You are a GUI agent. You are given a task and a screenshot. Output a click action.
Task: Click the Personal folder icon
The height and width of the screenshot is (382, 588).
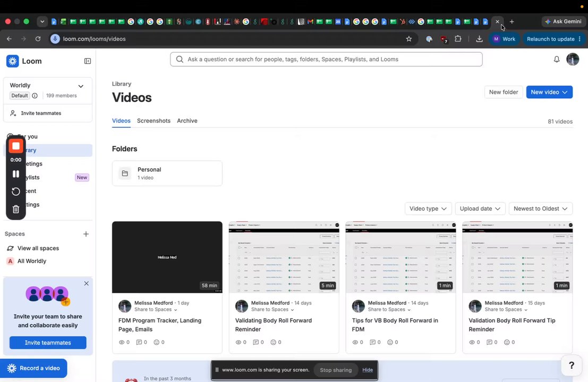(125, 173)
